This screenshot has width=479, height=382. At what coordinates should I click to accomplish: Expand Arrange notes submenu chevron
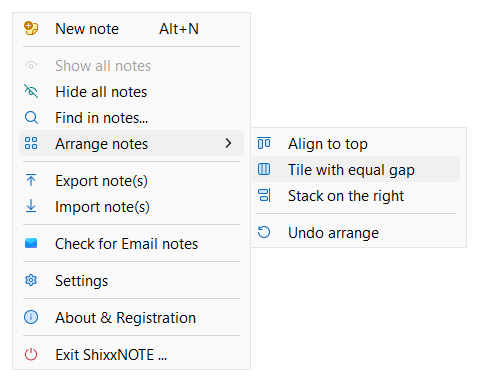pyautogui.click(x=228, y=143)
